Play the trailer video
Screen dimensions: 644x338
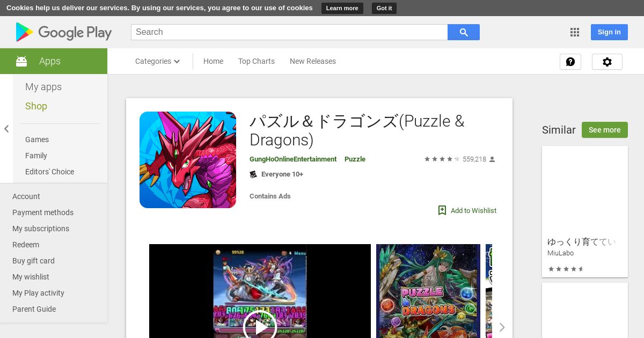260,326
